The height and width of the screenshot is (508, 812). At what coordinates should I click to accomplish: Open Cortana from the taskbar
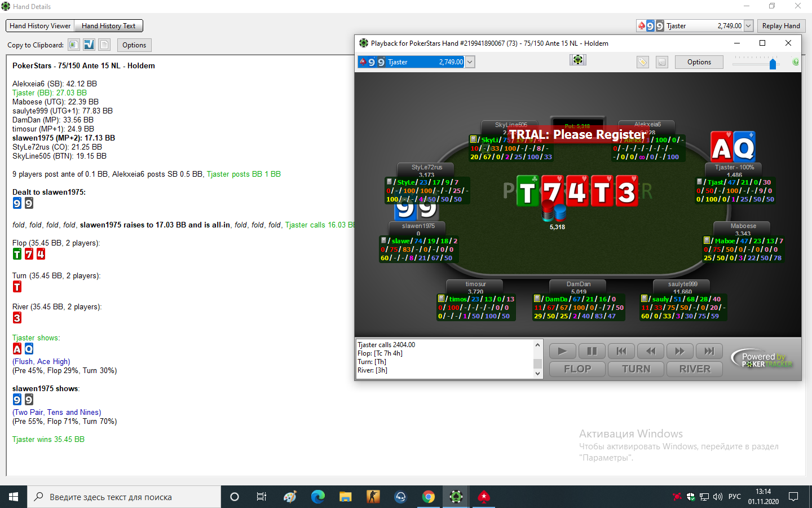pos(235,497)
